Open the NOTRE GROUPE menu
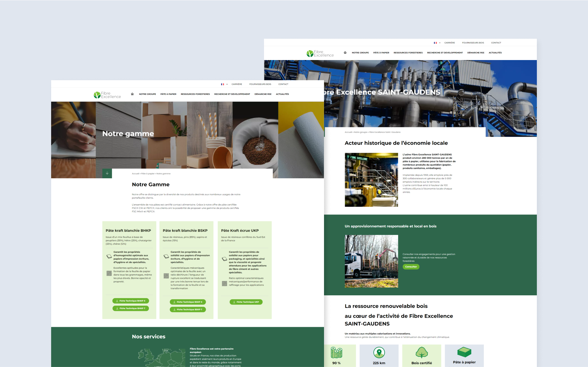The height and width of the screenshot is (367, 588). [x=147, y=94]
